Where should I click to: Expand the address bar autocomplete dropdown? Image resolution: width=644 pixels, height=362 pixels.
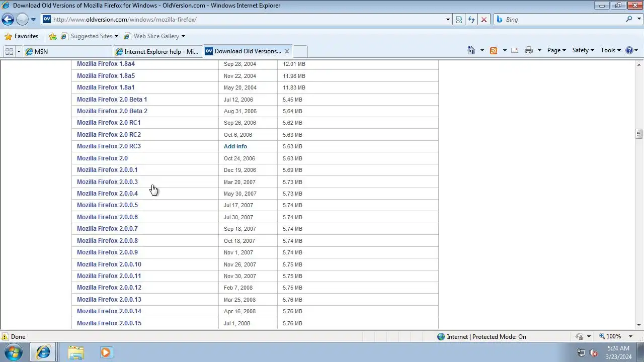[448, 20]
